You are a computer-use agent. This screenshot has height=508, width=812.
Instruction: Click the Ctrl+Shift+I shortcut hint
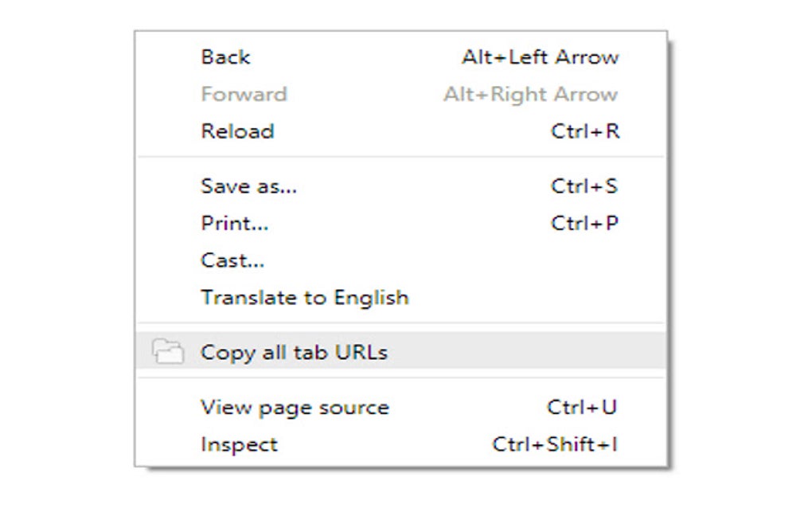[x=555, y=444]
